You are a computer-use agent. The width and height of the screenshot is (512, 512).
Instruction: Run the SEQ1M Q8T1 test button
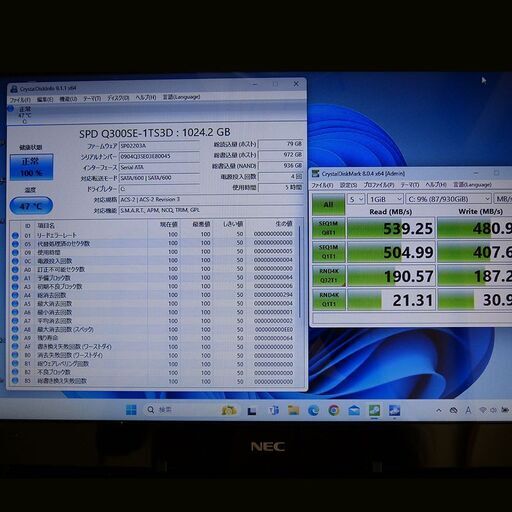point(328,228)
